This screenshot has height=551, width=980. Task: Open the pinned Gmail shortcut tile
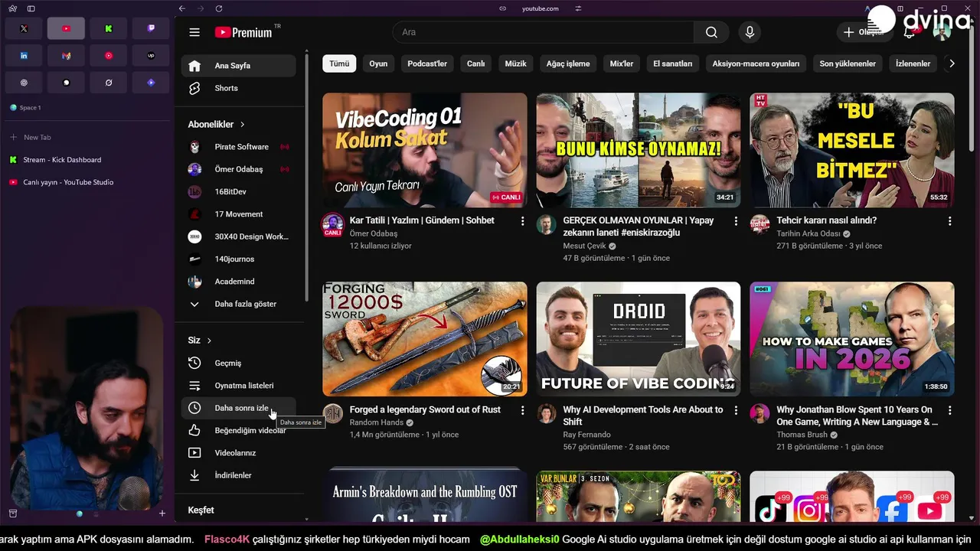[66, 56]
